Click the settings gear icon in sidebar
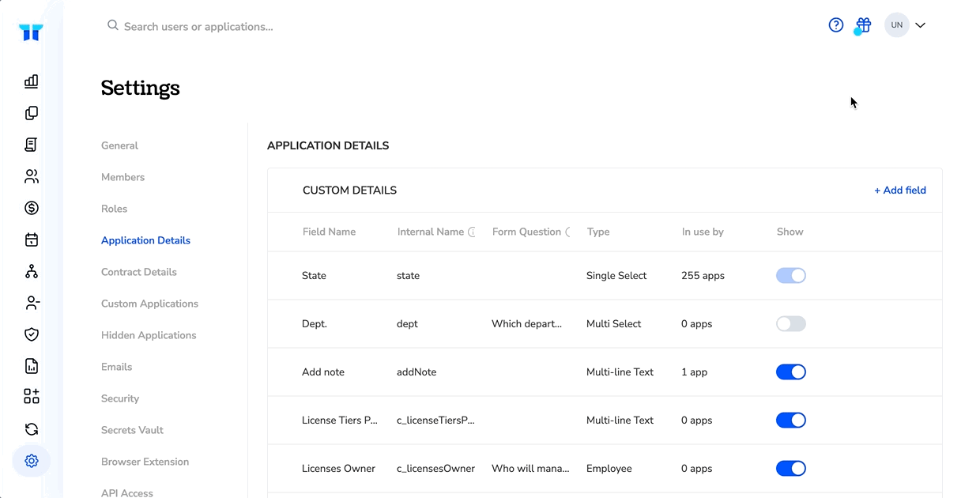Screen dimensions: 980x498 pyautogui.click(x=32, y=461)
